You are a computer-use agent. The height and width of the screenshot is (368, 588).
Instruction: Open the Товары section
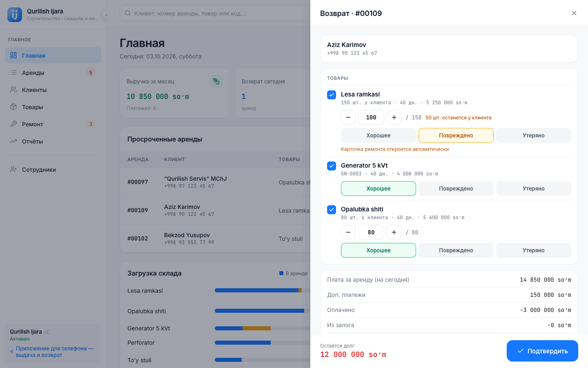[x=53, y=107]
